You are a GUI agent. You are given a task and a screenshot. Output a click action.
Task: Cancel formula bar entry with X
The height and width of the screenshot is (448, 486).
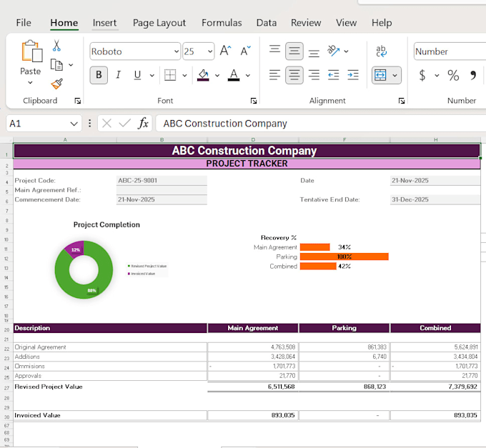tap(106, 124)
